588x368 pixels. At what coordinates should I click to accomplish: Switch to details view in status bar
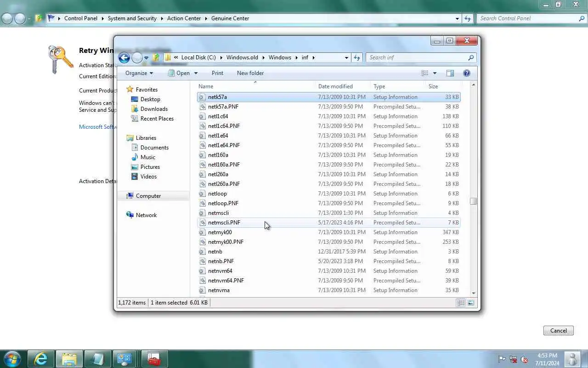(461, 303)
